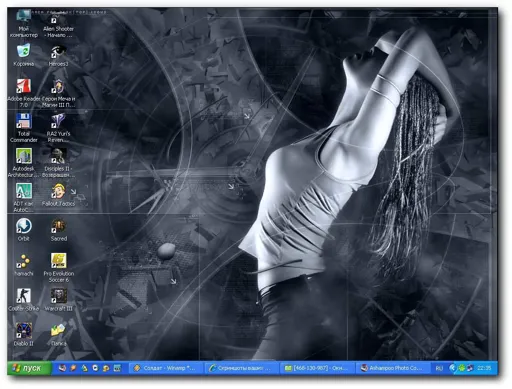
Task: Open Autodesk Architectural shortcut
Action: pyautogui.click(x=23, y=163)
